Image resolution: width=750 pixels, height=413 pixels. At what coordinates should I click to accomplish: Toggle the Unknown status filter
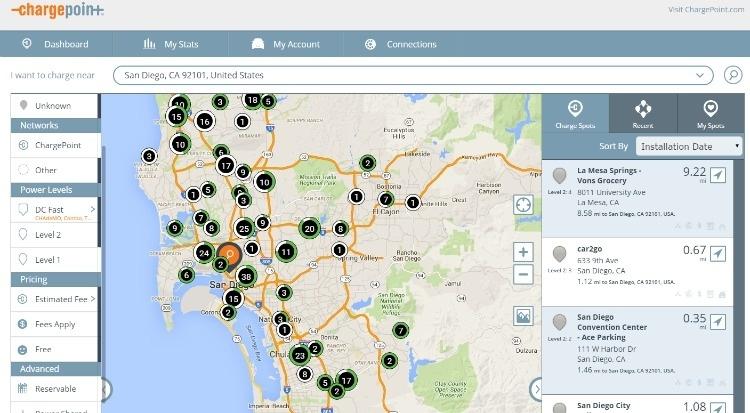point(55,105)
